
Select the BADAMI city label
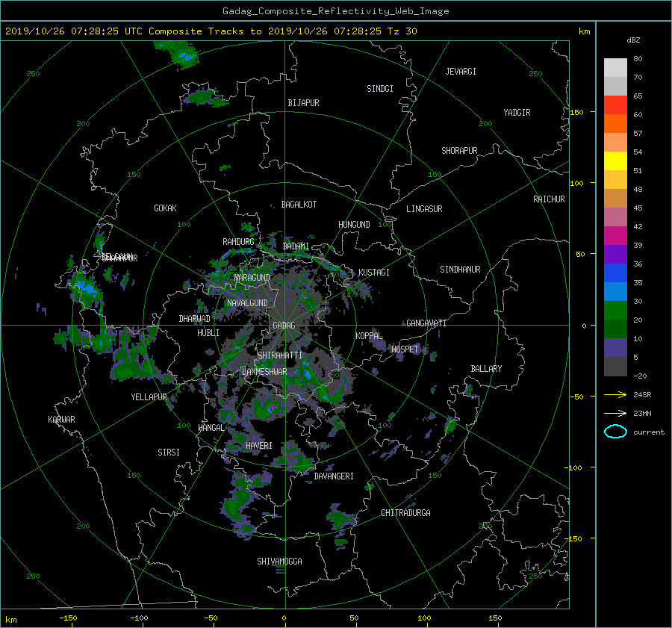pyautogui.click(x=296, y=246)
